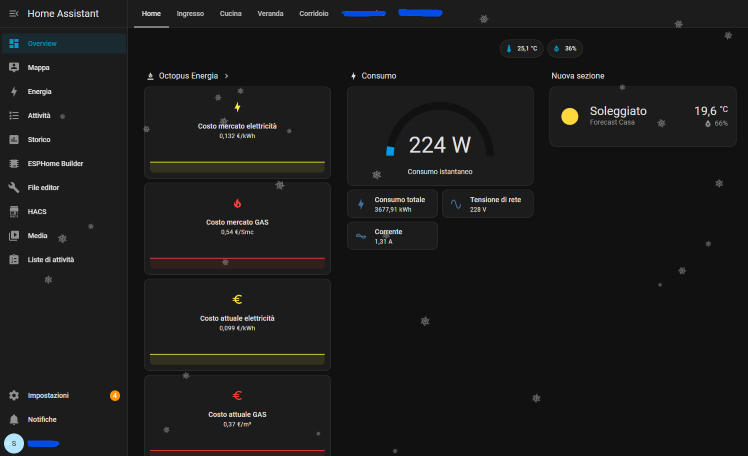The height and width of the screenshot is (456, 748).
Task: Expand the Octopus Energia section chevron
Action: (x=227, y=76)
